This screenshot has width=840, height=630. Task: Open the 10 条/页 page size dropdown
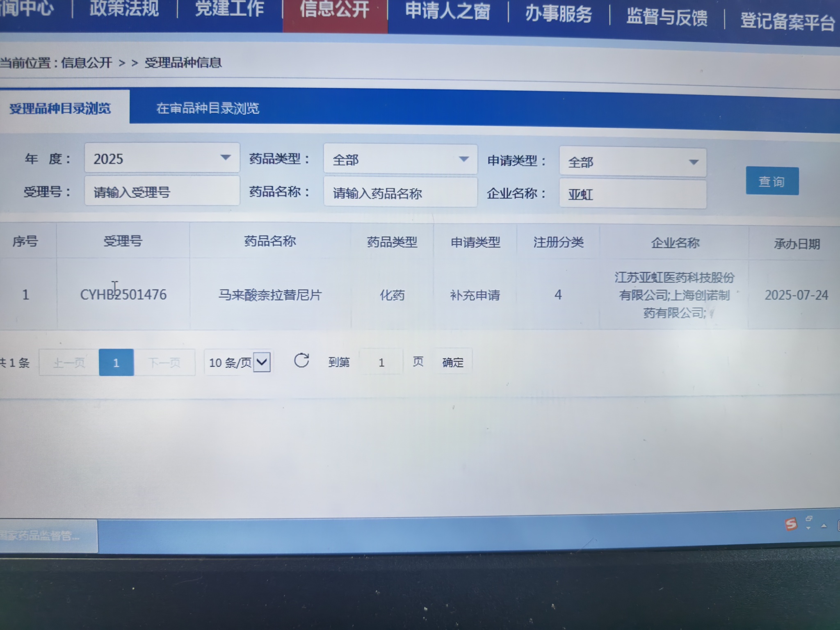[239, 362]
